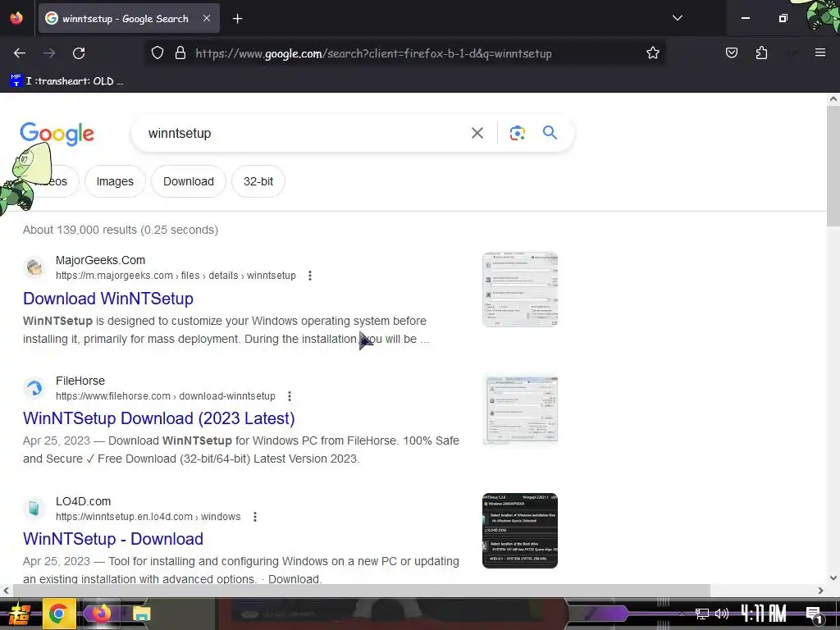
Task: Open FileHorse result options menu
Action: 290,396
